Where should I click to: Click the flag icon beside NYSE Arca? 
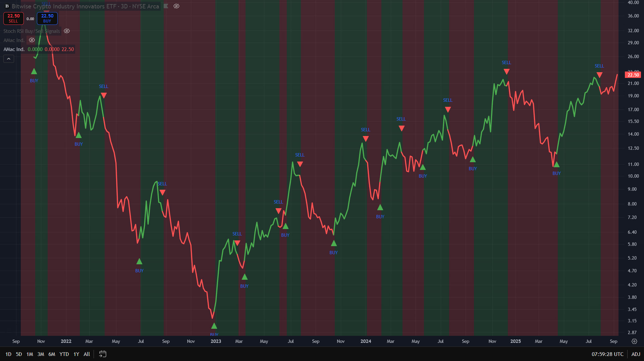click(x=166, y=6)
